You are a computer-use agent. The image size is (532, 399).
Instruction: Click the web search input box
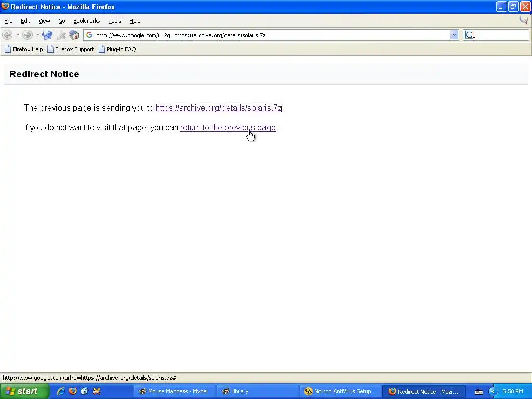(x=502, y=35)
